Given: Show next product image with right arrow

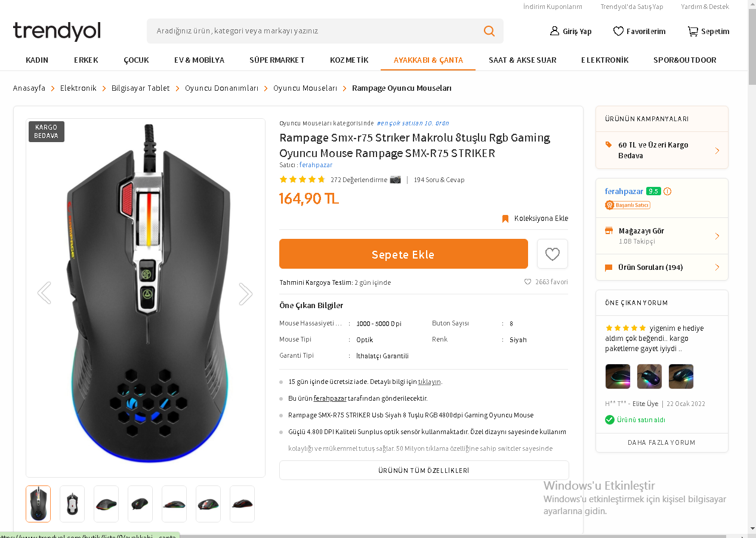Looking at the screenshot, I should tap(245, 293).
